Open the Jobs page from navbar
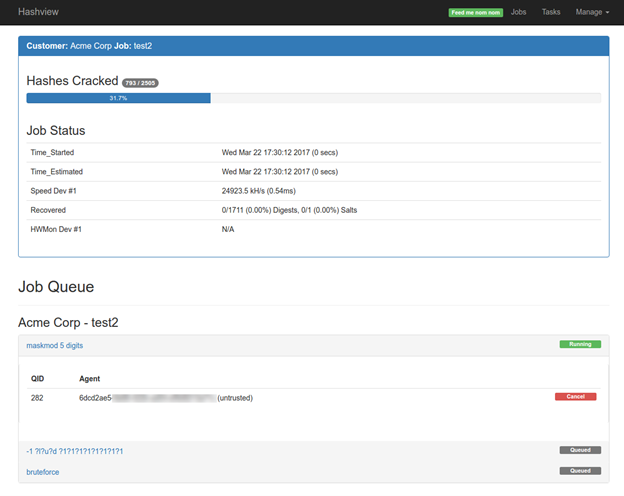The width and height of the screenshot is (624, 496). 518,12
